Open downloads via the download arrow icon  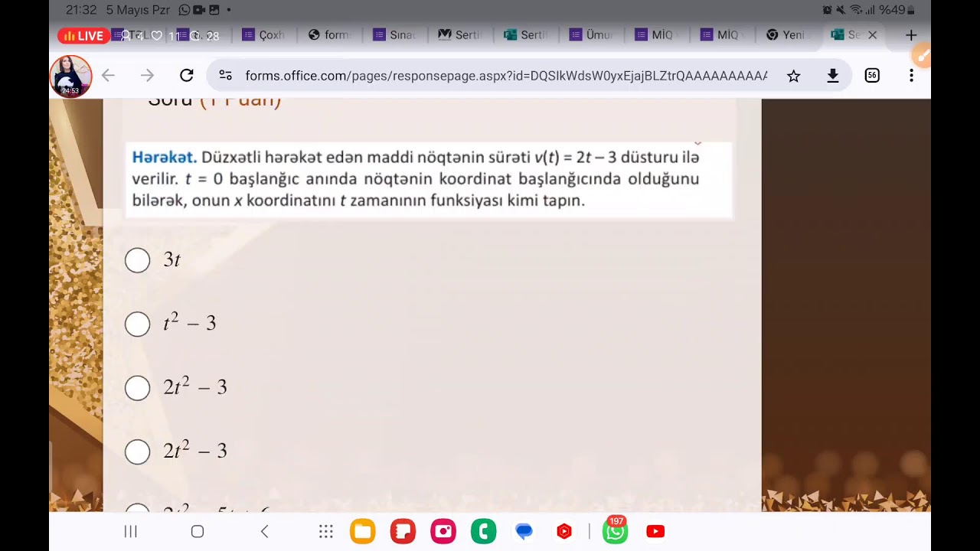click(x=833, y=75)
